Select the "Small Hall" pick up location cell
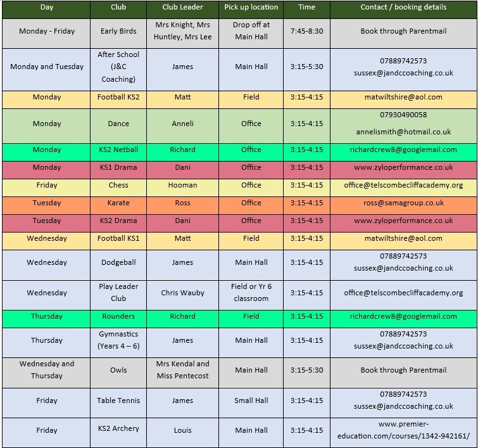The image size is (478, 448). coord(251,400)
